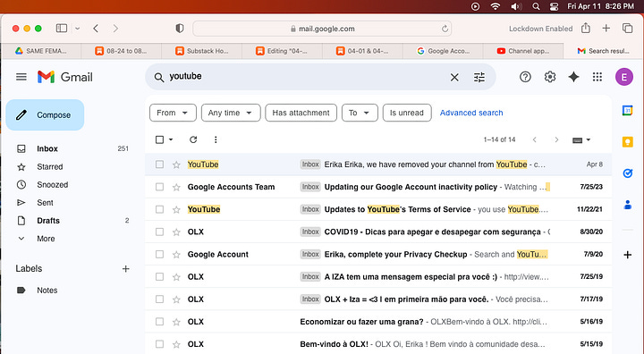Select the COVID19 OLX email checkbox
This screenshot has width=644, height=354.
159,232
